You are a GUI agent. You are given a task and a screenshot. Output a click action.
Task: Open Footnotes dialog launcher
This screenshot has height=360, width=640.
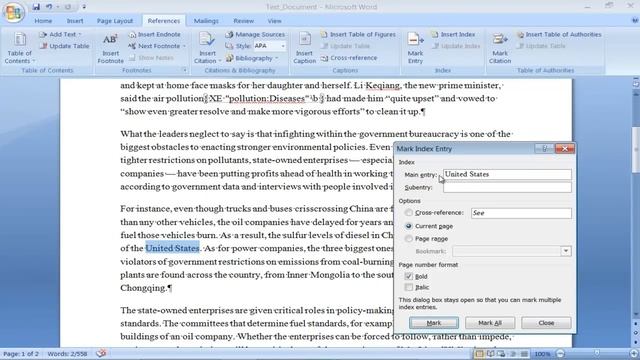click(x=185, y=70)
